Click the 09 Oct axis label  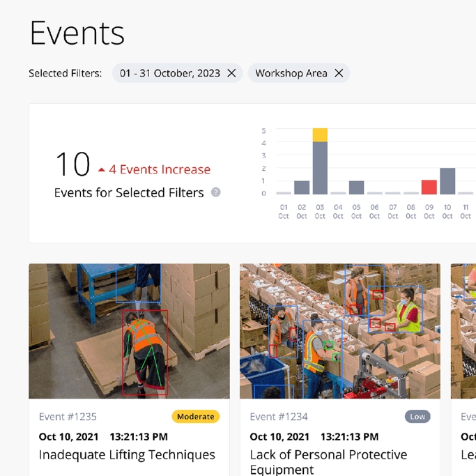coord(429,211)
